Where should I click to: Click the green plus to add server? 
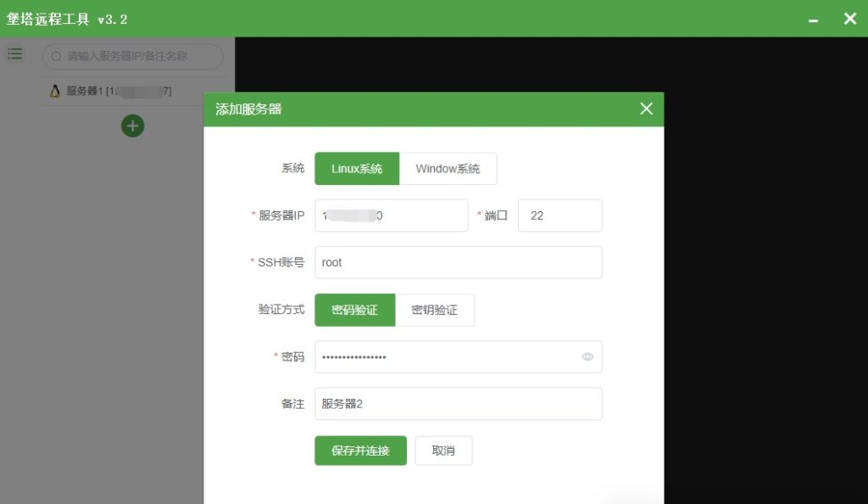pyautogui.click(x=132, y=126)
